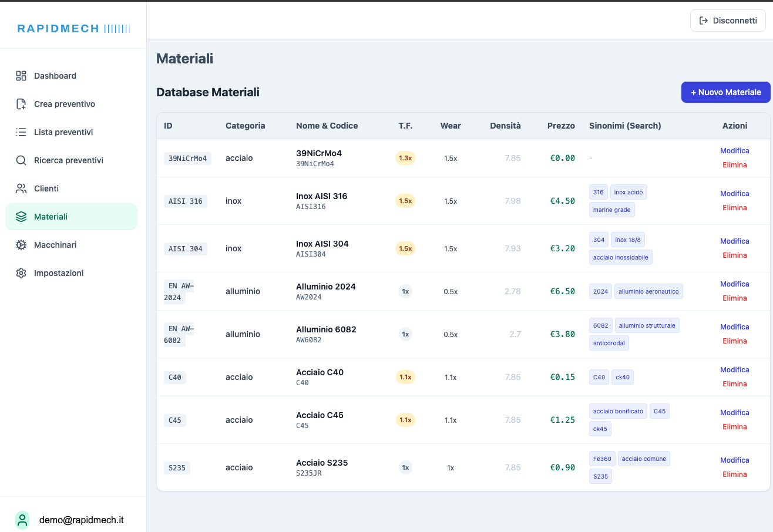This screenshot has width=773, height=532.
Task: Click the 'ck45' synonym tag
Action: pos(600,429)
